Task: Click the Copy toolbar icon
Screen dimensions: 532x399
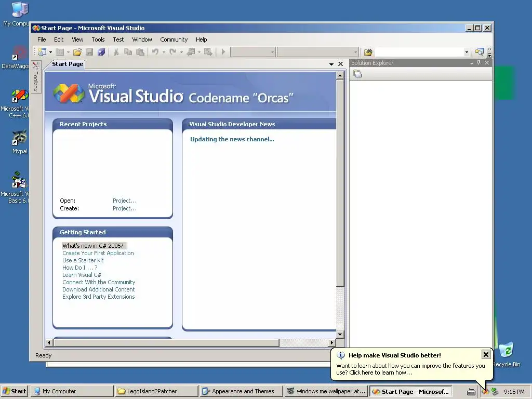Action: click(128, 52)
